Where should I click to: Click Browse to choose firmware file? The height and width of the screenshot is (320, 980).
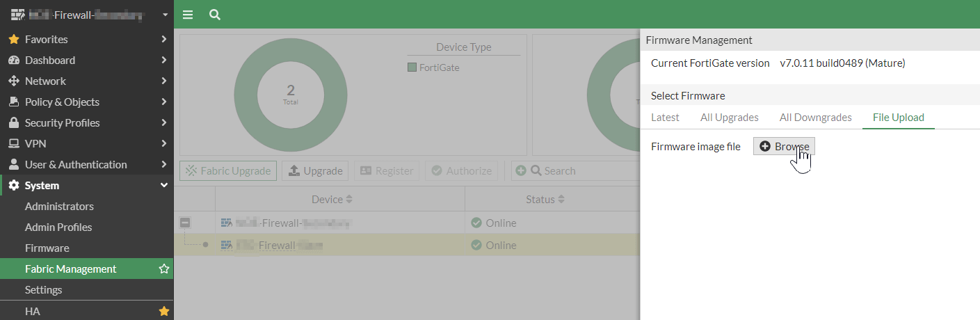click(784, 146)
